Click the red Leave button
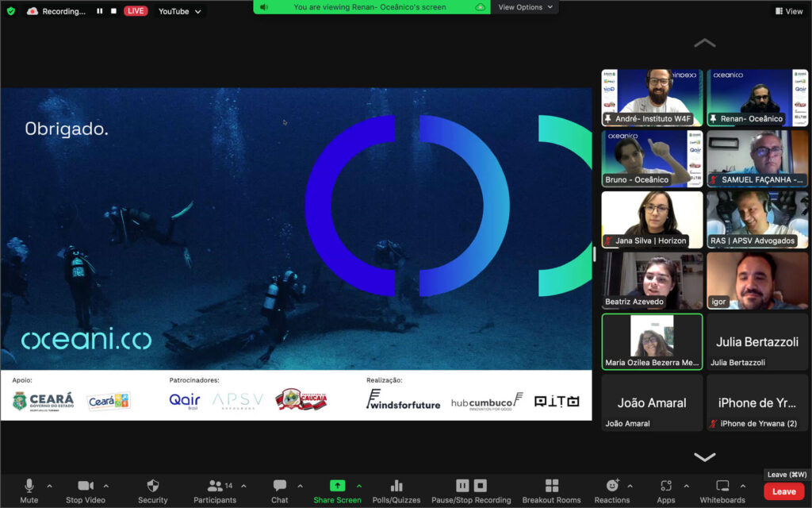The image size is (812, 508). click(783, 491)
